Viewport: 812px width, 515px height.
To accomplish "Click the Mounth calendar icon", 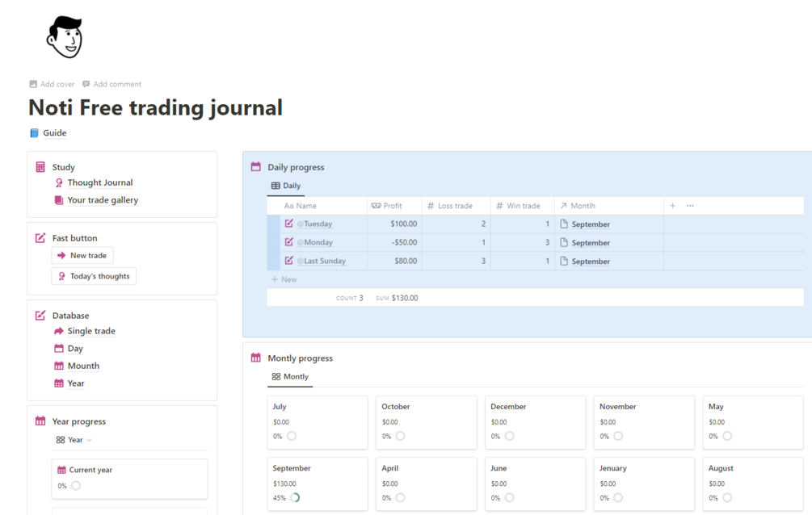I will [59, 366].
